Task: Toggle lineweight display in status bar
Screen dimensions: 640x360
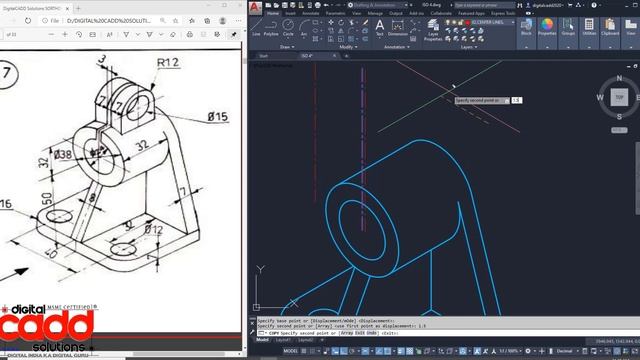Action: [400, 351]
